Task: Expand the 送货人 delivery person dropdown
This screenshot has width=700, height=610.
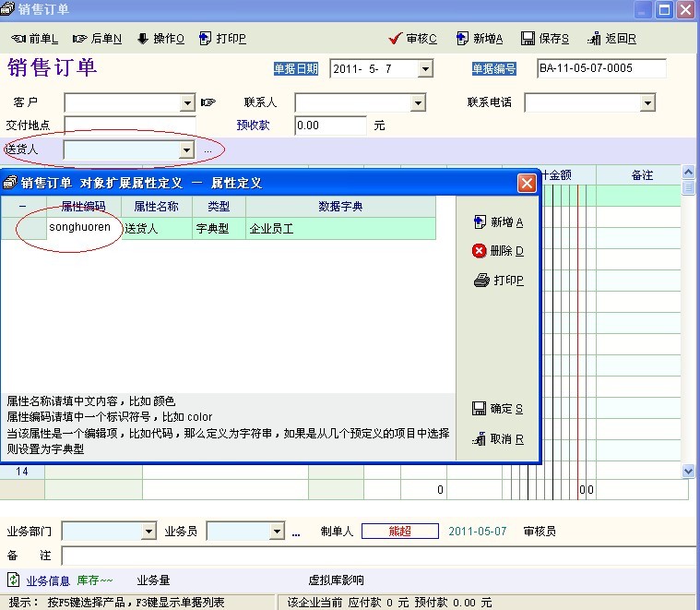Action: click(x=186, y=150)
